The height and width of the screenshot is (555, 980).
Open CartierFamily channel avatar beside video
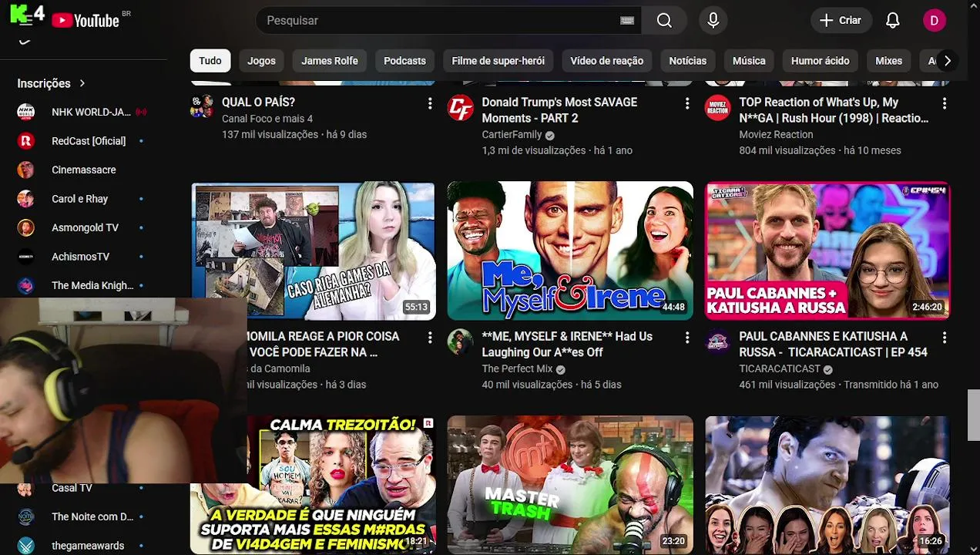pos(460,108)
